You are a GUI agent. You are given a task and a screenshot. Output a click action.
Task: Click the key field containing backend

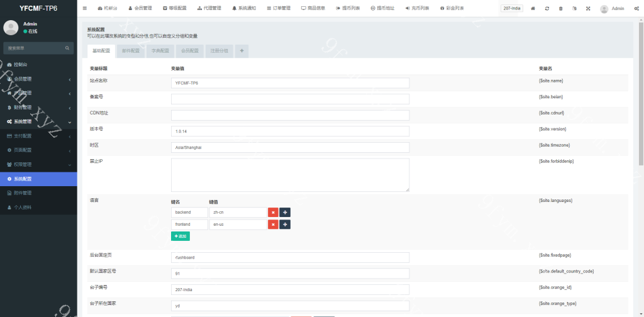tap(190, 213)
